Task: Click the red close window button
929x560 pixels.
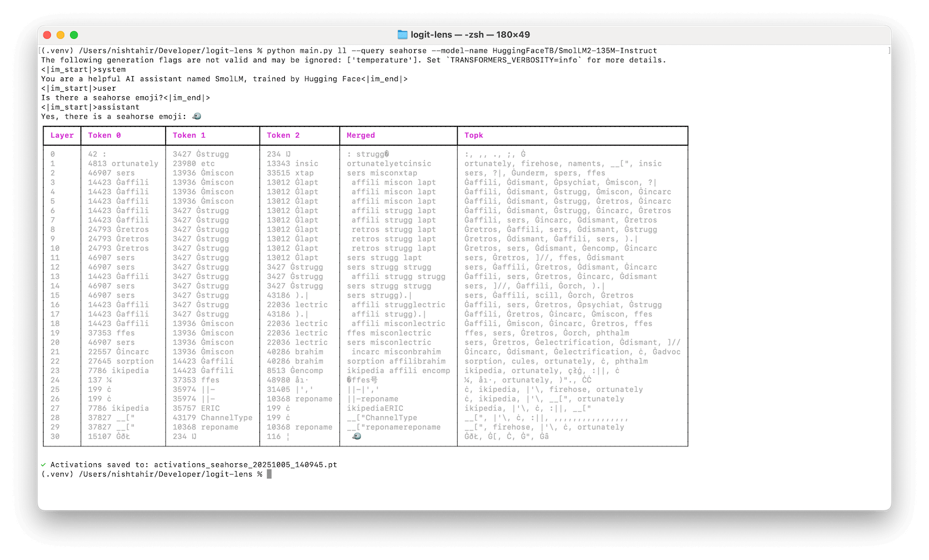Action: (x=47, y=35)
